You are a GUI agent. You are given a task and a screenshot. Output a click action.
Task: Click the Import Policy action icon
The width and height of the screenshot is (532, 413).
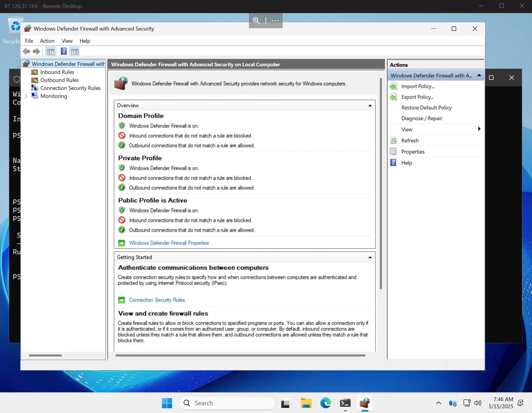(394, 86)
